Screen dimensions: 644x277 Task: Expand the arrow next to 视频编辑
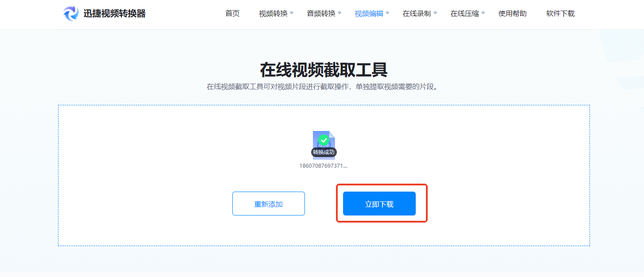(x=387, y=13)
